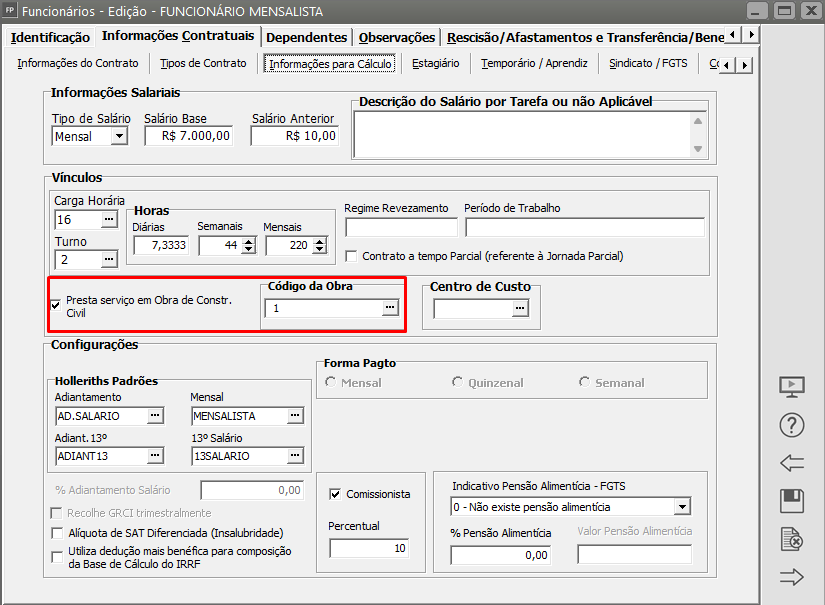
Task: Click the delete record document icon
Action: coord(791,540)
